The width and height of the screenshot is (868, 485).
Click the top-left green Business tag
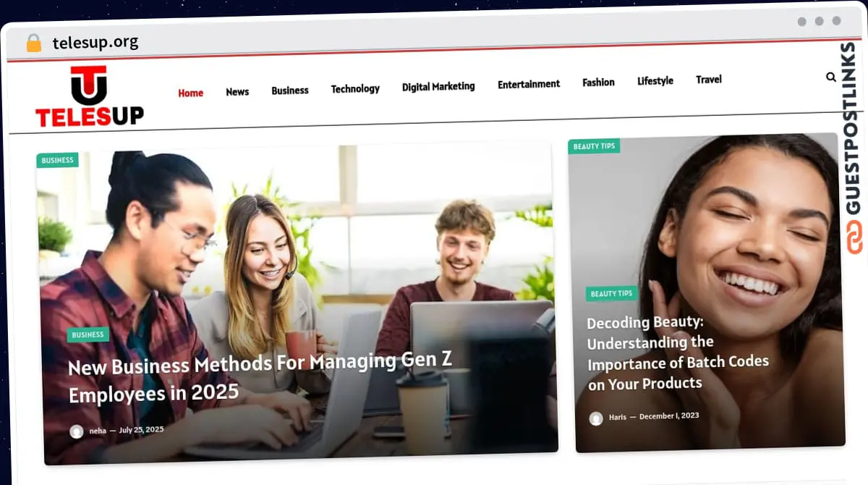pos(58,160)
